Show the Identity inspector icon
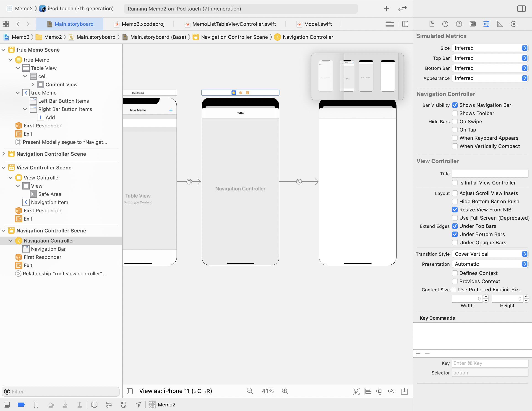This screenshot has width=532, height=411. 472,24
